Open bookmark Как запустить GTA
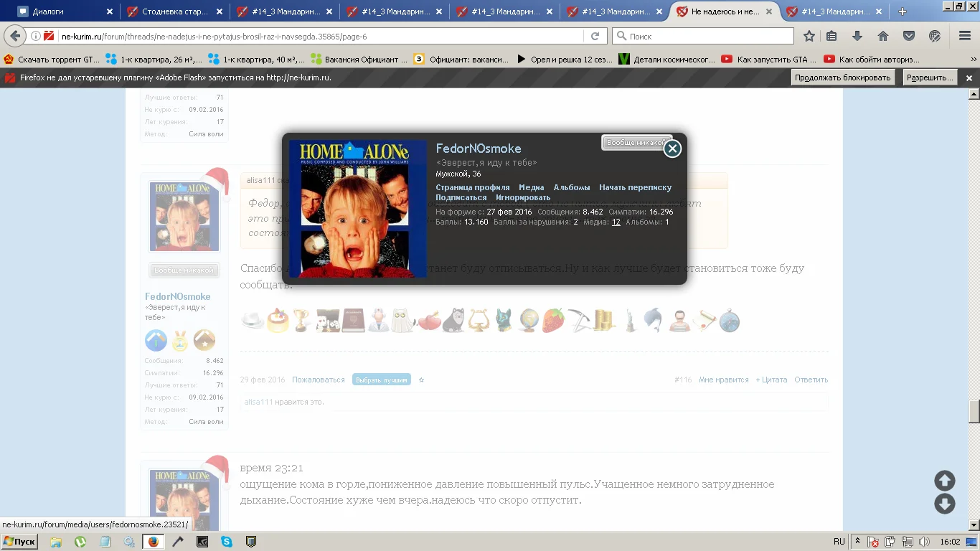Image resolution: width=980 pixels, height=551 pixels. click(770, 60)
